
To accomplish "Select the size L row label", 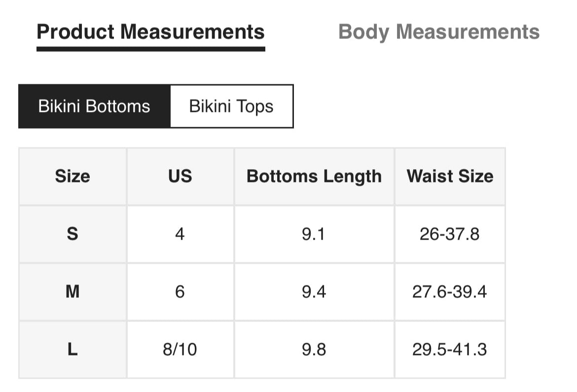I will click(x=72, y=350).
